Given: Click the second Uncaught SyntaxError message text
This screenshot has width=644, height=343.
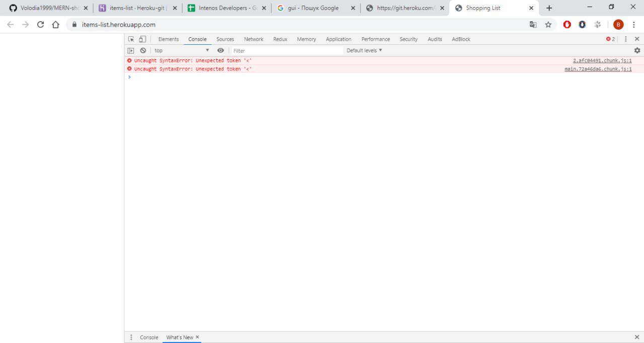Looking at the screenshot, I should (193, 69).
